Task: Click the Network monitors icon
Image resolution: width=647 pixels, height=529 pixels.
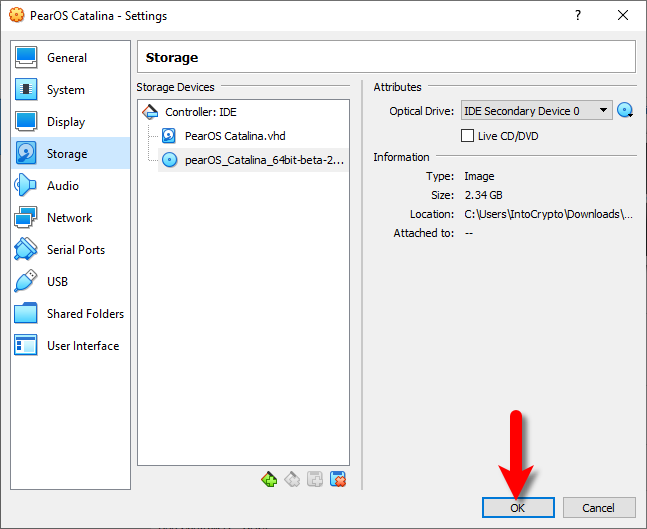Action: coord(26,217)
